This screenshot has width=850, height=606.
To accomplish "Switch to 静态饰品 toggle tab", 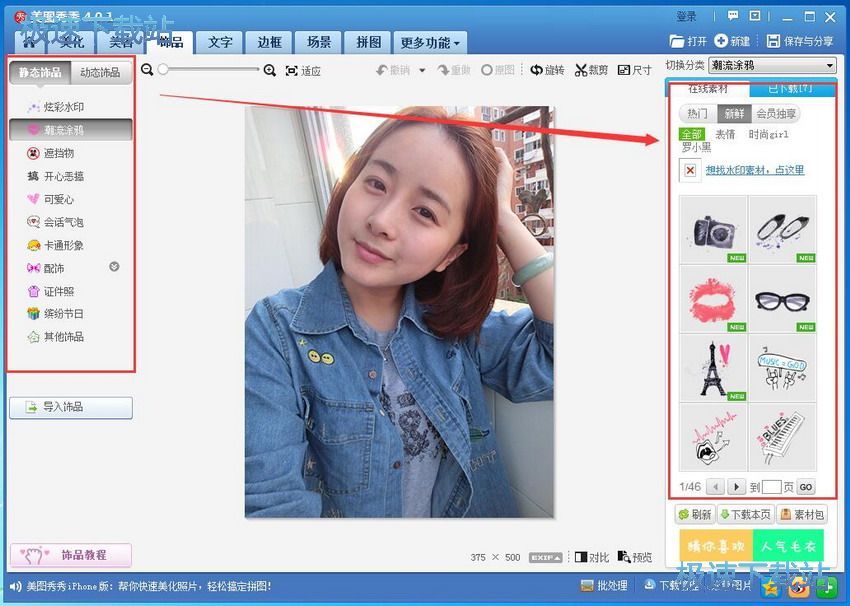I will (x=40, y=72).
